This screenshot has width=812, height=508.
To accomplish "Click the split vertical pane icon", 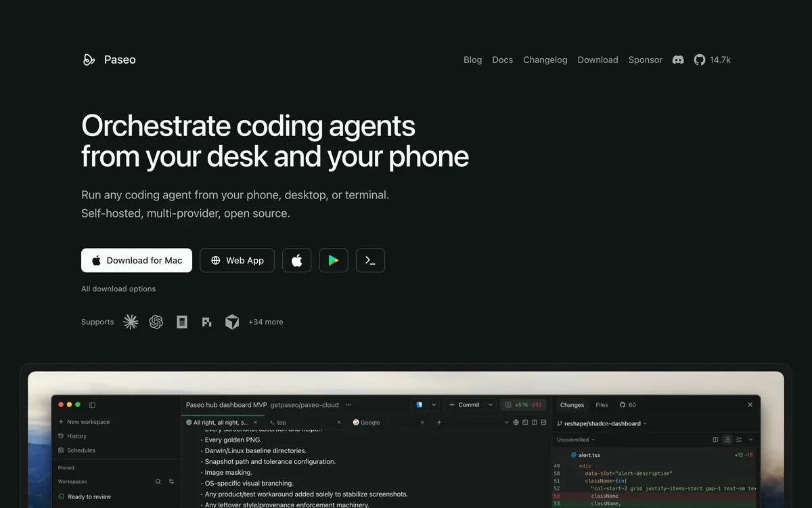I will (x=535, y=422).
